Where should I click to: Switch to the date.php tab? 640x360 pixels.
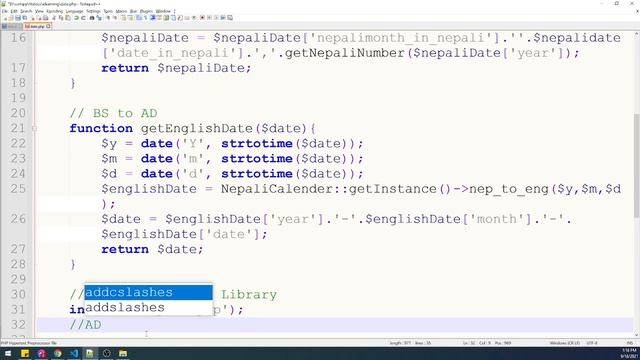[x=37, y=26]
